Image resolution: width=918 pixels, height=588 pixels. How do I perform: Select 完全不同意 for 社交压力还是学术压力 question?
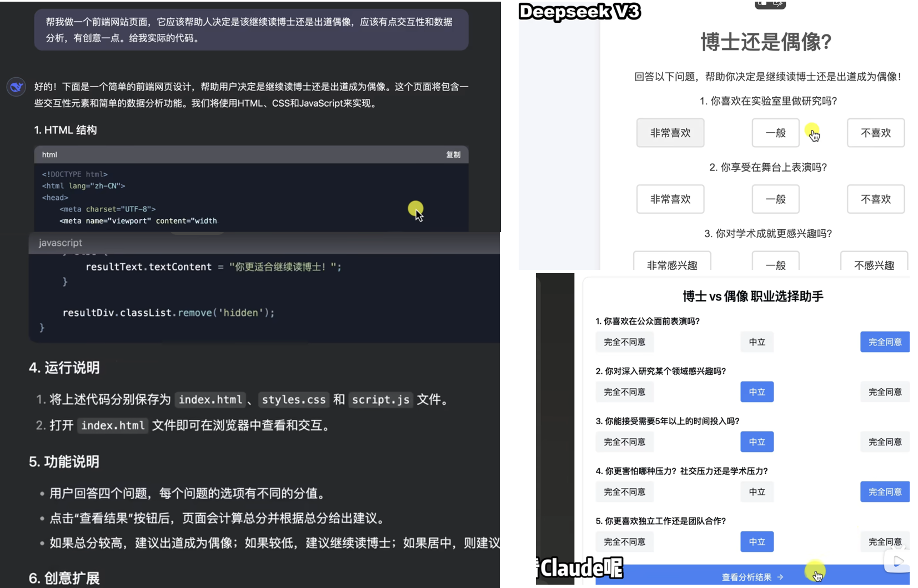pyautogui.click(x=625, y=492)
